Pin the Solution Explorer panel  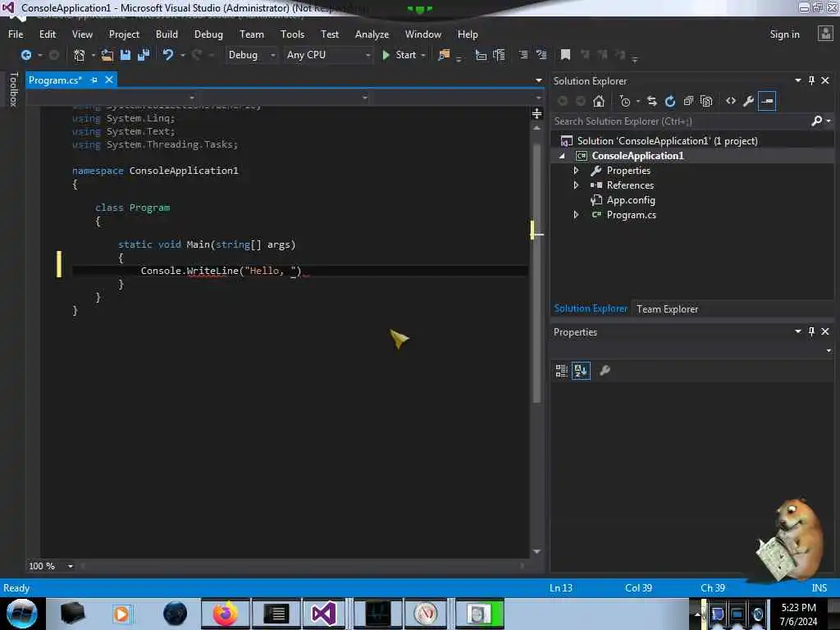(x=811, y=80)
